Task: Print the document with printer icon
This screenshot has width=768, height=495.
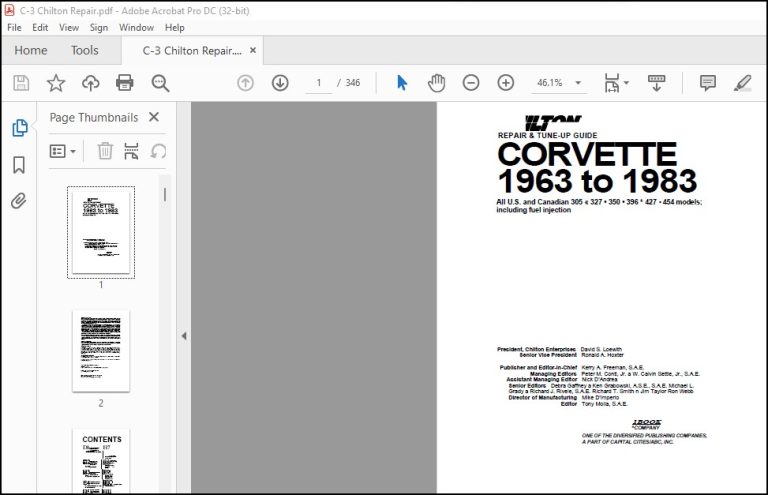Action: click(125, 83)
